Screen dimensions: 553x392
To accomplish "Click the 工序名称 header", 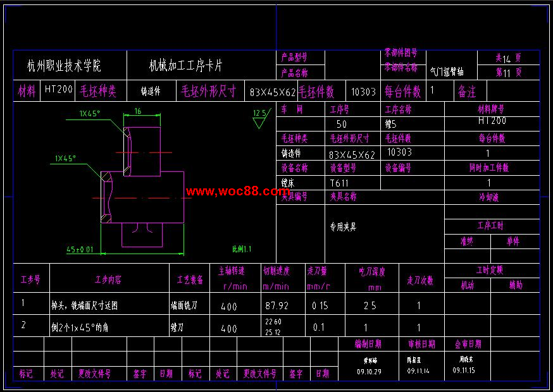I will (398, 109).
